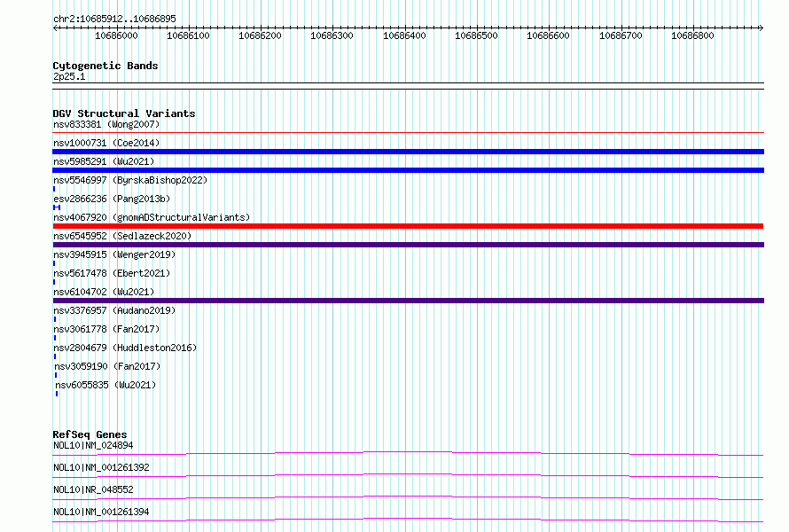789x532 pixels.
Task: Click nsv3059190 (Fan2017) label
Action: [x=107, y=366]
